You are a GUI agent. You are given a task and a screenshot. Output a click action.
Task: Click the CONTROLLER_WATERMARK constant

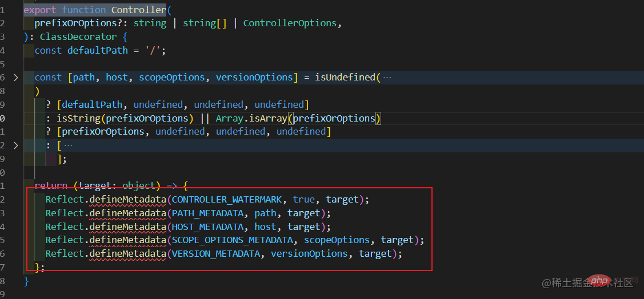(227, 200)
